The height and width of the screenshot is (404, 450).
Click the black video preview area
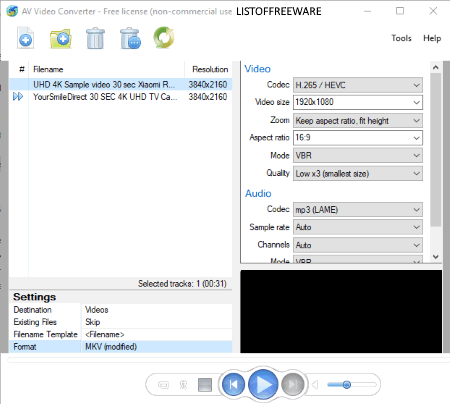click(341, 311)
